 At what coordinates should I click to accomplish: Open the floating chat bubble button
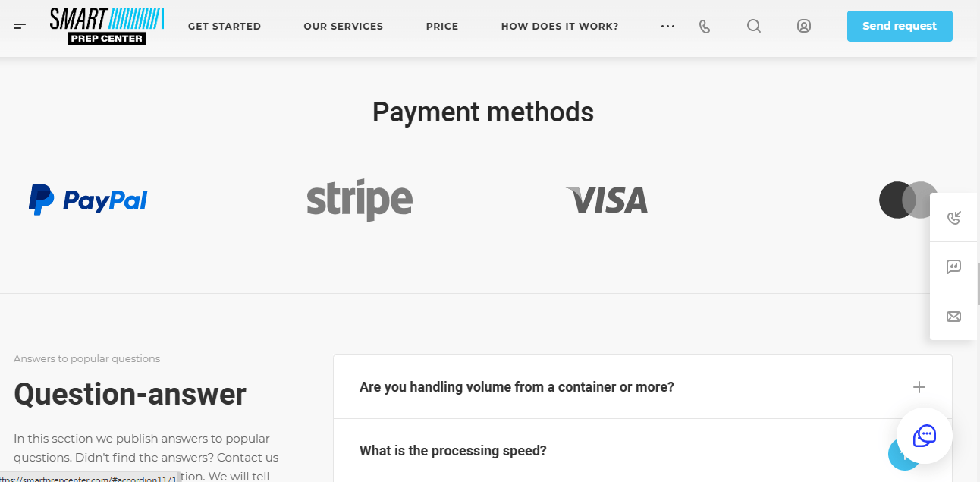[925, 436]
